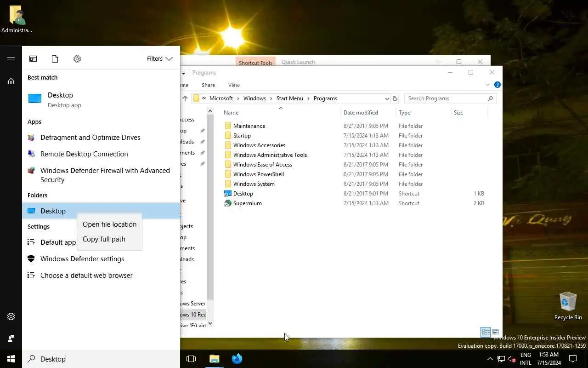The image size is (588, 368).
Task: Click the network tray icon
Action: coord(501,359)
